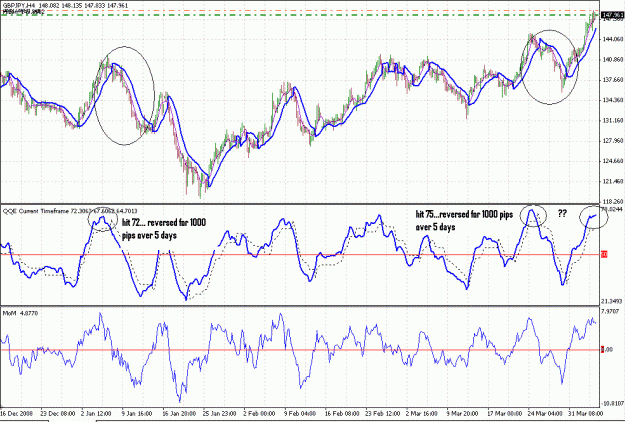The height and width of the screenshot is (422, 625).
Task: Click the 21.3493 QQE scale value
Action: (x=612, y=301)
